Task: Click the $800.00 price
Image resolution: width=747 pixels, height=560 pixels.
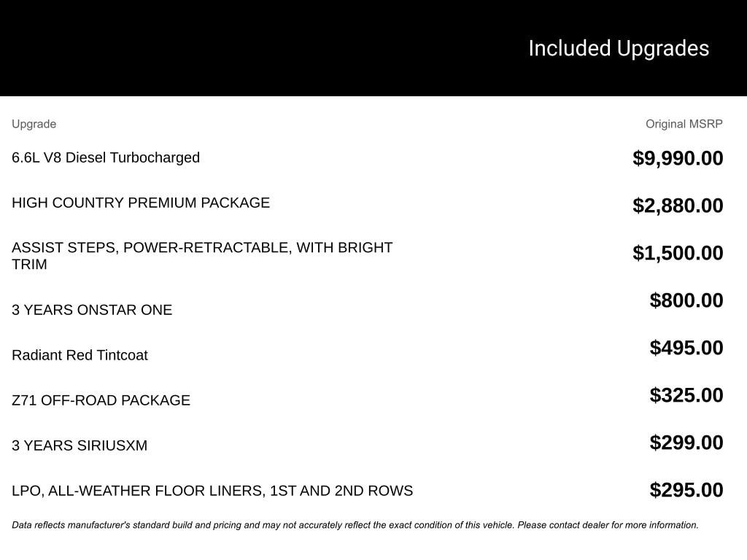Action: (x=686, y=300)
